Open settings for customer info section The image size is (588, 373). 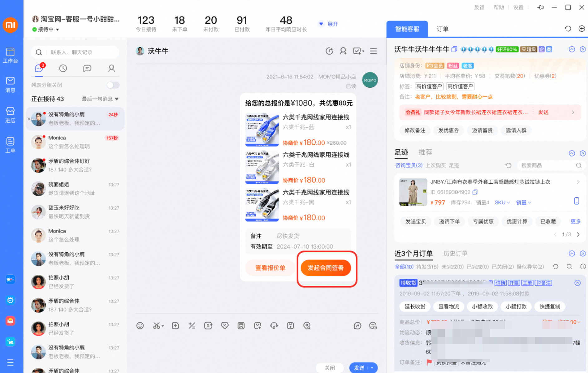(582, 49)
